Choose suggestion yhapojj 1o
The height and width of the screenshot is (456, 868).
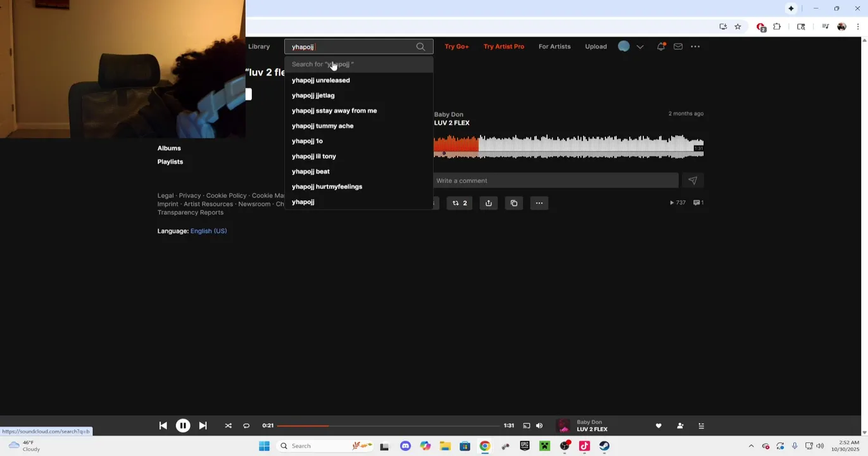[x=359, y=141]
